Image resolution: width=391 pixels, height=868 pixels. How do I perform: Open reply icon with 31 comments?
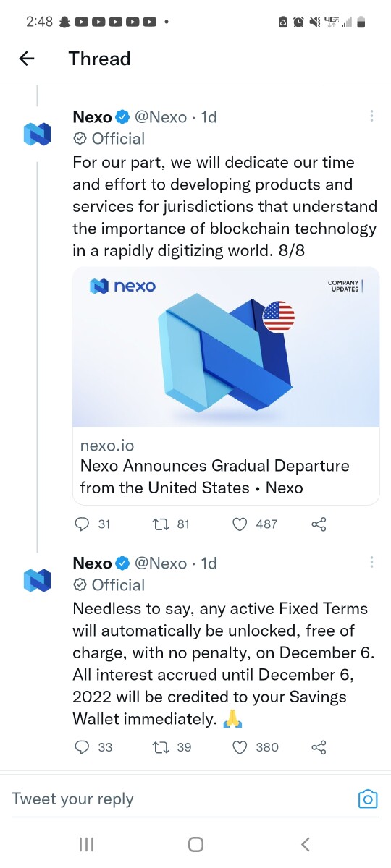click(x=83, y=524)
